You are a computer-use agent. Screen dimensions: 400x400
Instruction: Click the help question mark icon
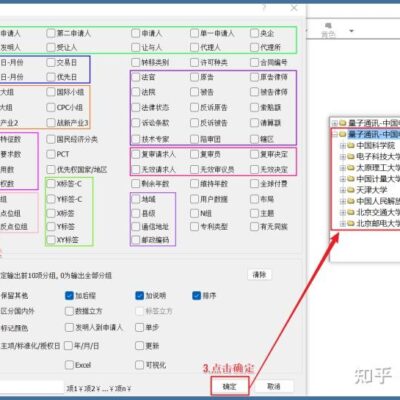[x=264, y=8]
